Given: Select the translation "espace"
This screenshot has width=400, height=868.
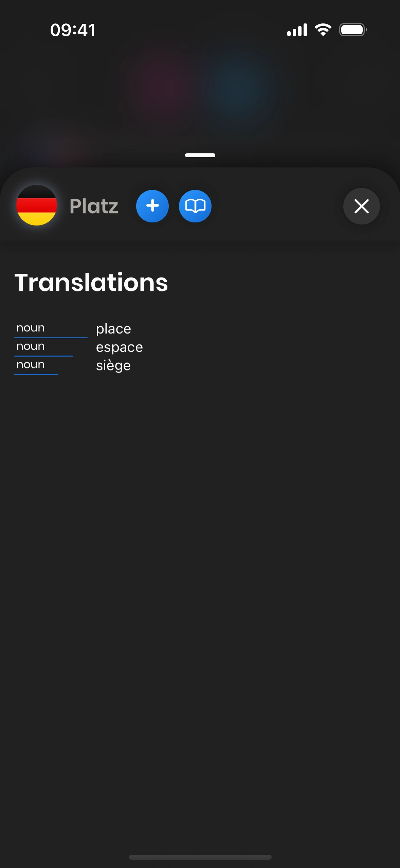Looking at the screenshot, I should pyautogui.click(x=120, y=347).
